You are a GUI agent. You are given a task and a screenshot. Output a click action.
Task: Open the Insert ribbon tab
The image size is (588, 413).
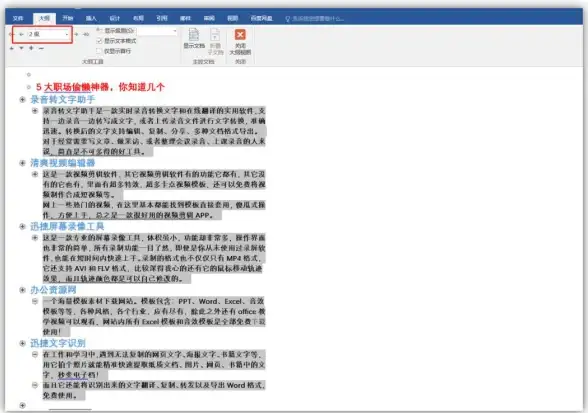point(91,18)
